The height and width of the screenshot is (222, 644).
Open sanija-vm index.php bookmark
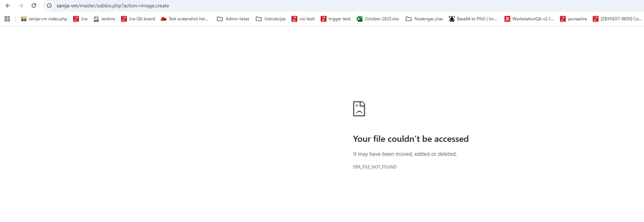[44, 19]
